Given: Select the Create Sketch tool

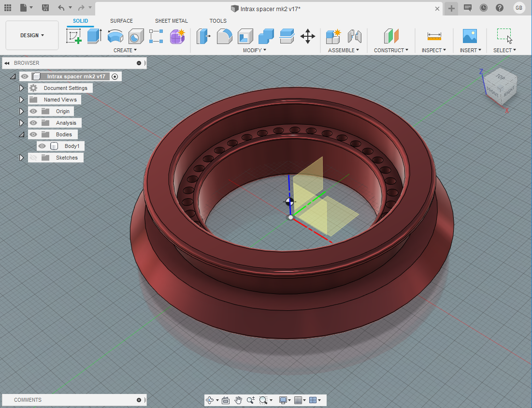Looking at the screenshot, I should (x=73, y=36).
